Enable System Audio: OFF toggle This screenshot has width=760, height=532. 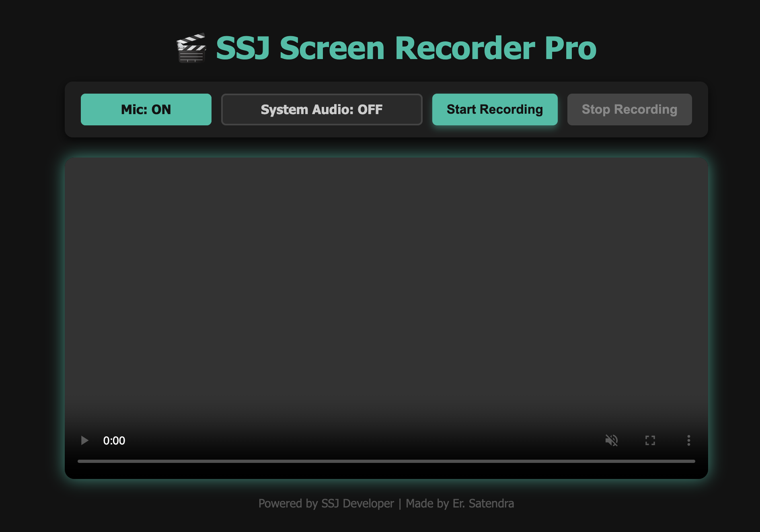click(322, 109)
